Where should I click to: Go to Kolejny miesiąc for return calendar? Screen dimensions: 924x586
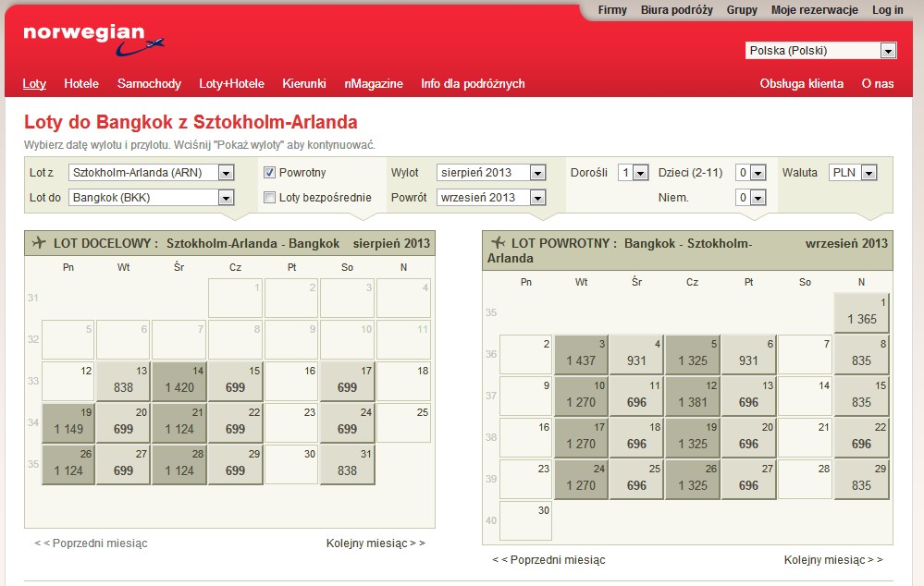tap(833, 559)
